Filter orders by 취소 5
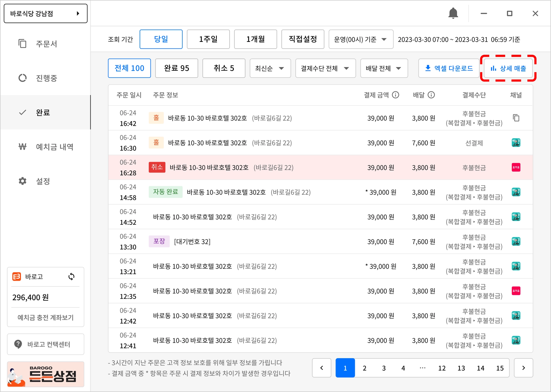Image resolution: width=551 pixels, height=392 pixels. [224, 68]
